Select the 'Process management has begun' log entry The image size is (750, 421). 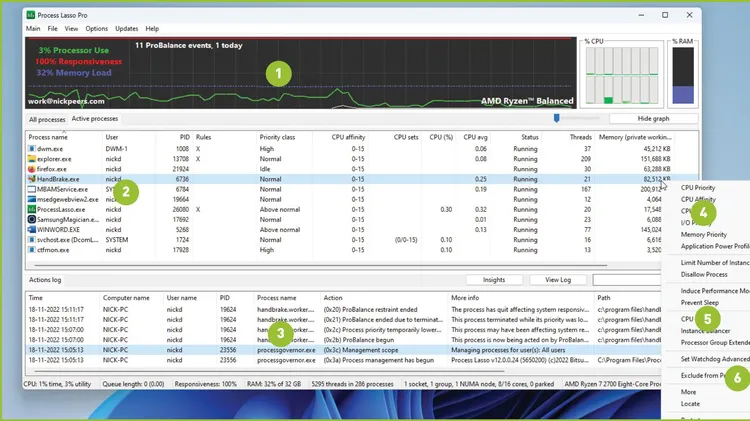343,360
